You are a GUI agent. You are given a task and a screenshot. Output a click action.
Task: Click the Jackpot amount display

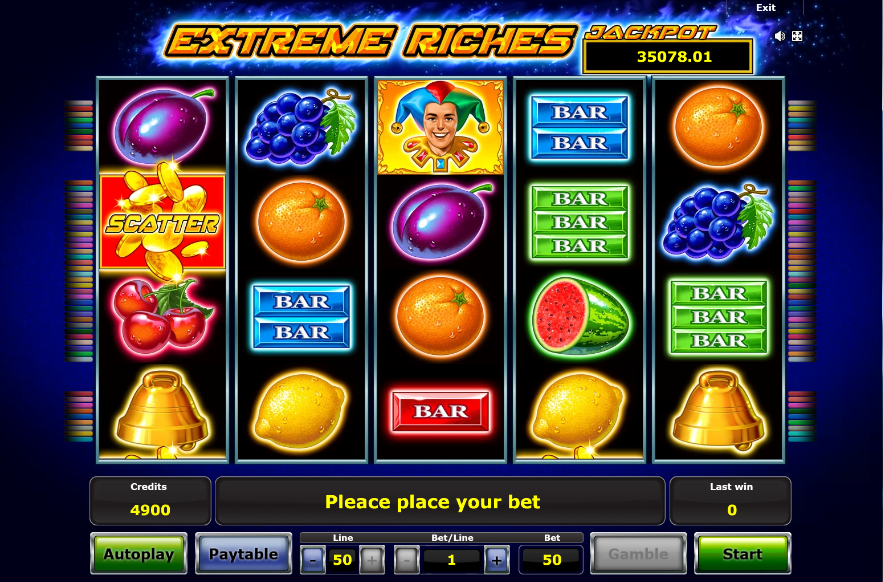668,56
